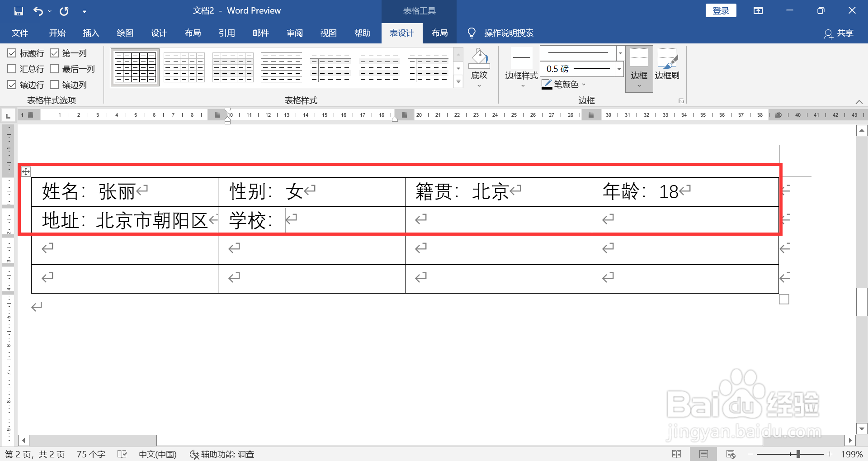Toggle the 标题行 checkbox
Image resolution: width=868 pixels, height=461 pixels.
tap(12, 53)
